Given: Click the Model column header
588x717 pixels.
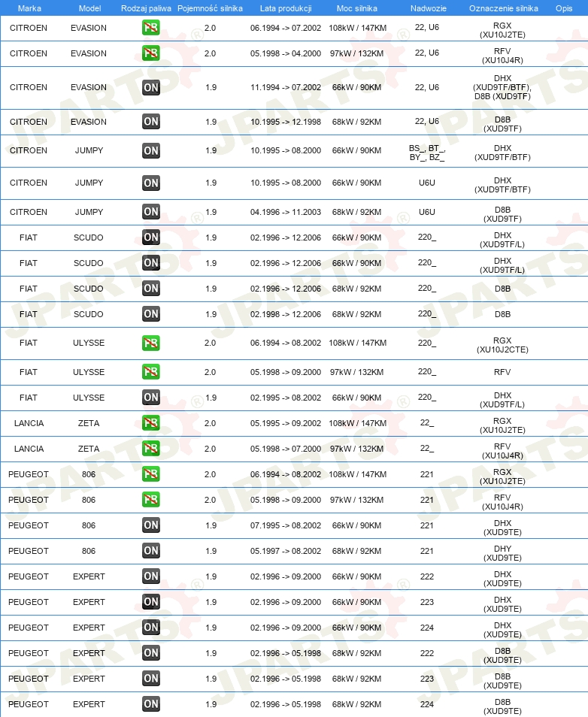Looking at the screenshot, I should click(89, 8).
